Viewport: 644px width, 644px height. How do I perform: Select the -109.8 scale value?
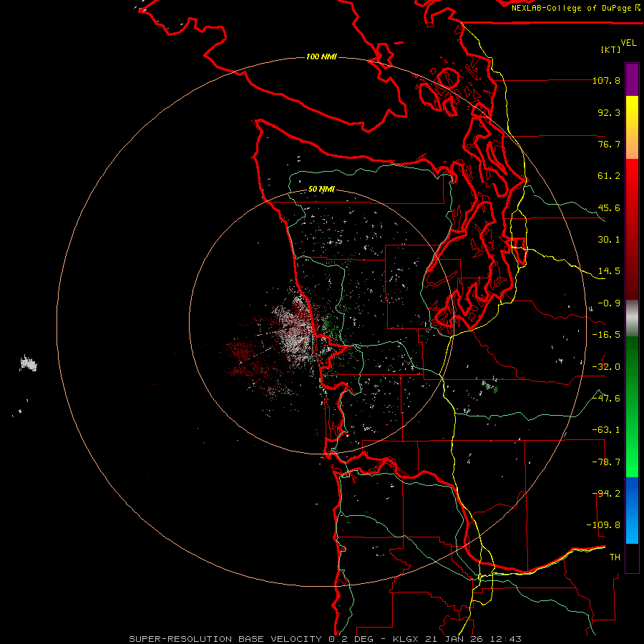coord(604,525)
